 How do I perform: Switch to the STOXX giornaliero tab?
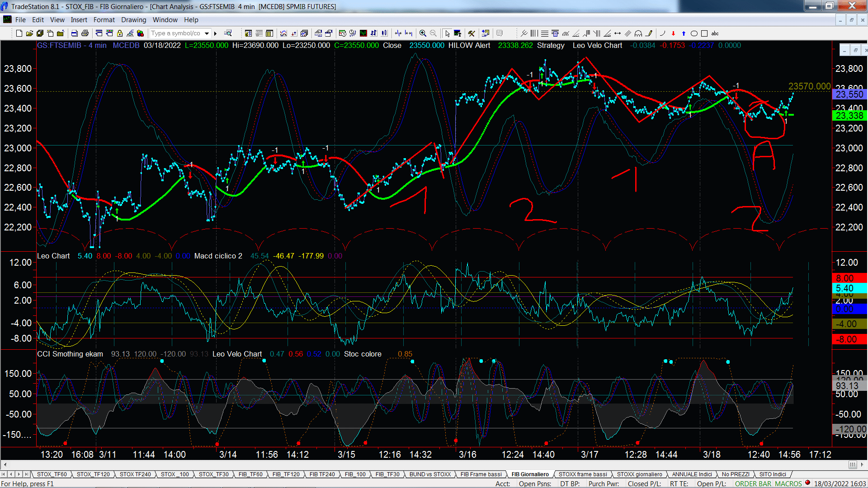coord(639,474)
